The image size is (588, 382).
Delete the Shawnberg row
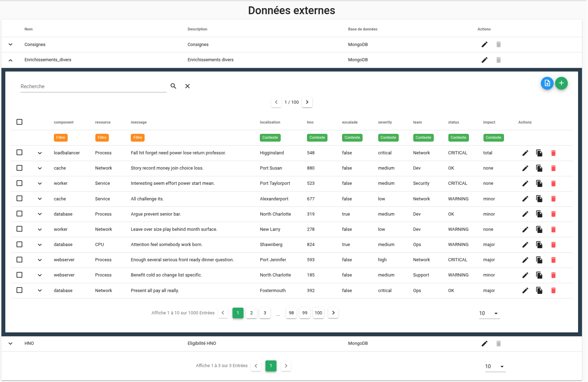click(553, 245)
